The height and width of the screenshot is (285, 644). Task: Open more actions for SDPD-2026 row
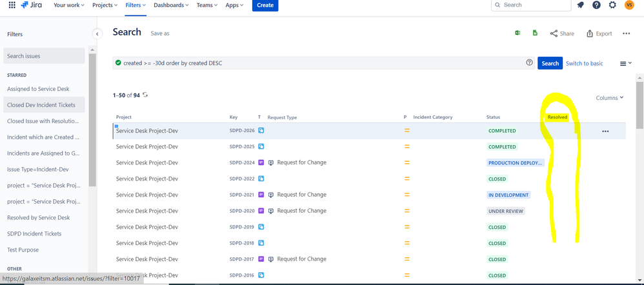[605, 131]
